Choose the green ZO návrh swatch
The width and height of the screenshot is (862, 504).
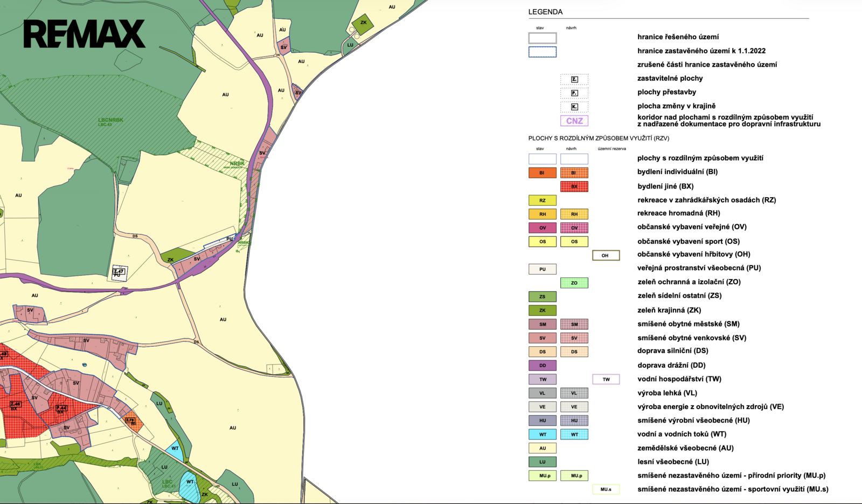point(574,283)
